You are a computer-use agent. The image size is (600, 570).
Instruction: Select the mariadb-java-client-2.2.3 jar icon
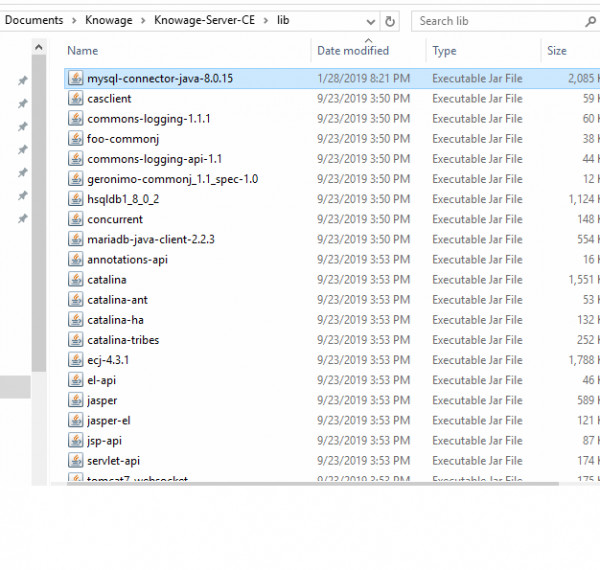[76, 239]
